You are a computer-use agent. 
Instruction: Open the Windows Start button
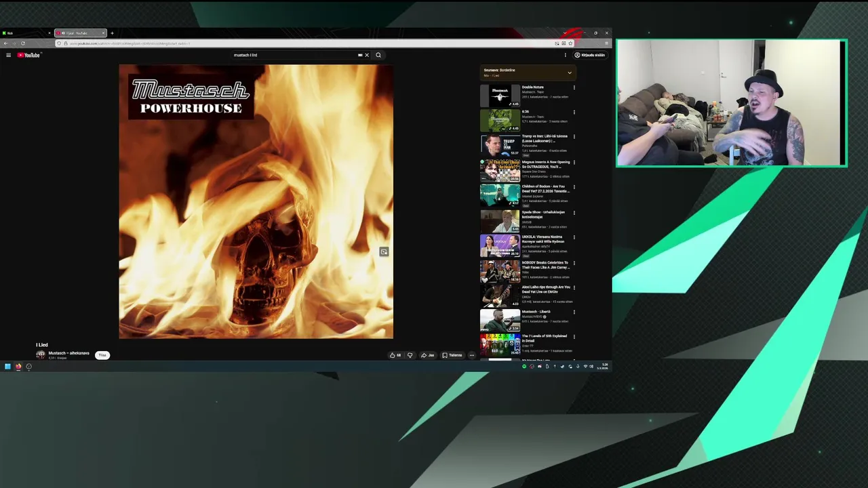point(7,367)
